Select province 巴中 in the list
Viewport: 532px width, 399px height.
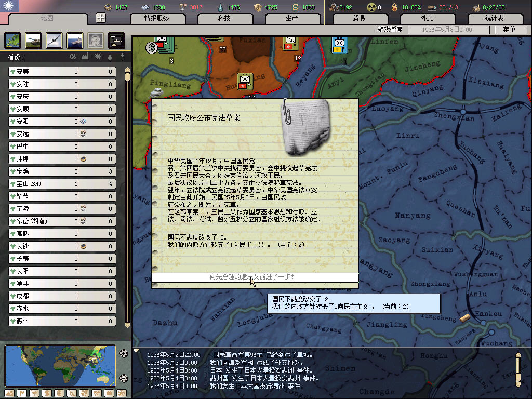click(62, 147)
